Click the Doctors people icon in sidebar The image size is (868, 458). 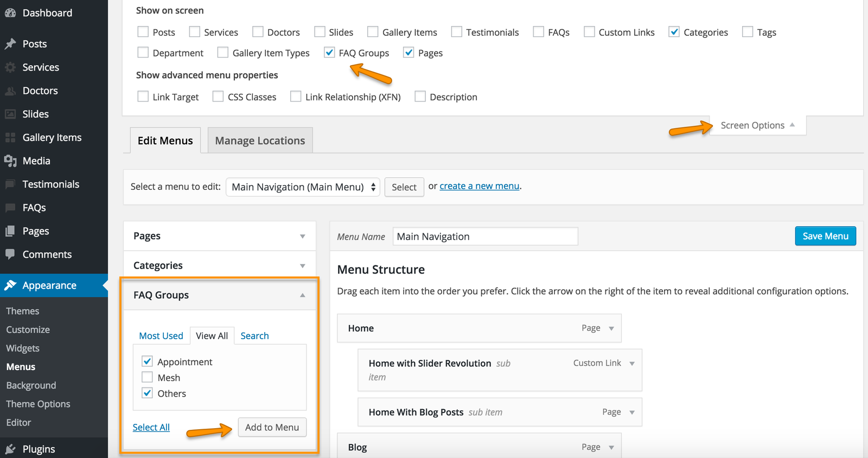click(x=10, y=91)
